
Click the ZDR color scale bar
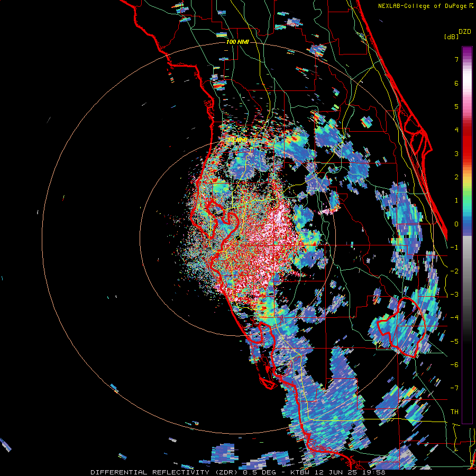point(467,235)
